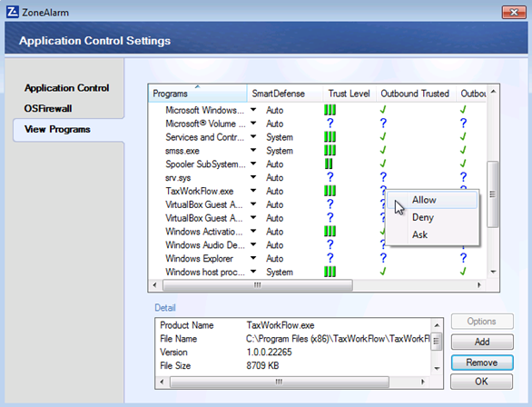Click trust level question mark for Microsoft Volume row
The width and height of the screenshot is (532, 407).
tap(330, 124)
